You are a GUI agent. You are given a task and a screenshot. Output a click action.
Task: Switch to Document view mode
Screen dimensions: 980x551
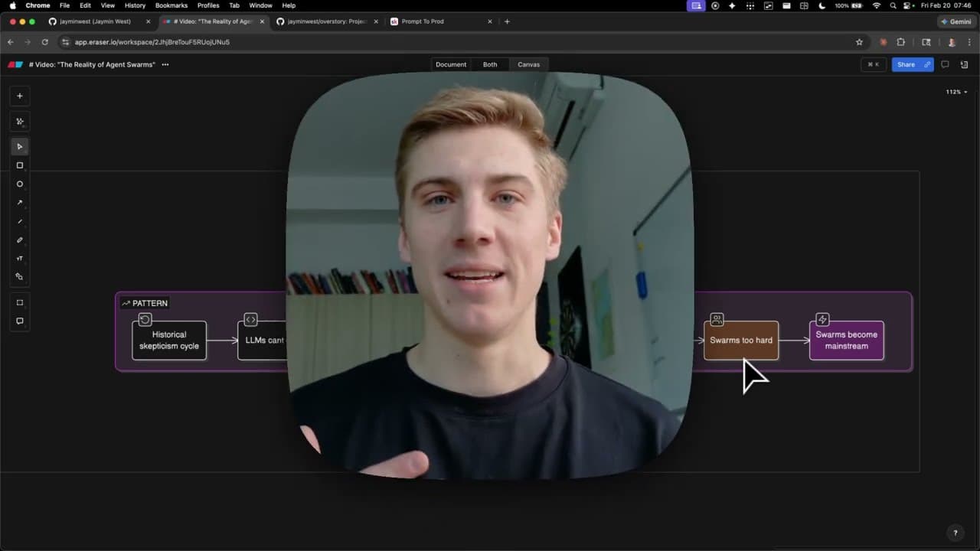(x=450, y=65)
